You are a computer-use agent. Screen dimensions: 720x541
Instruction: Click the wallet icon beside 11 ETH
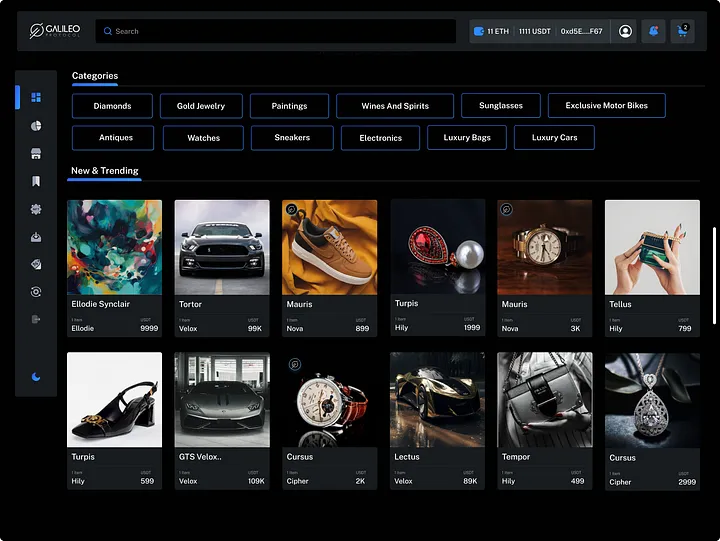478,31
